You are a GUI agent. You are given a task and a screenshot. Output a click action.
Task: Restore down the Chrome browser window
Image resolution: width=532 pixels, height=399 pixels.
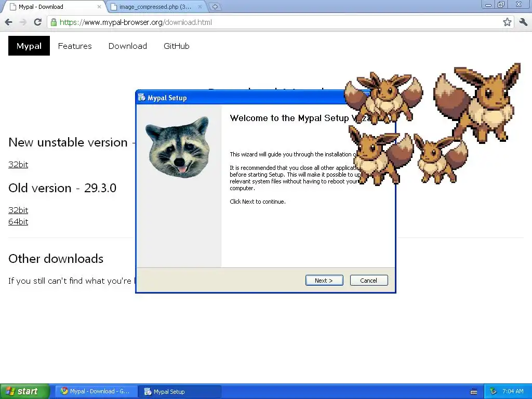[501, 5]
